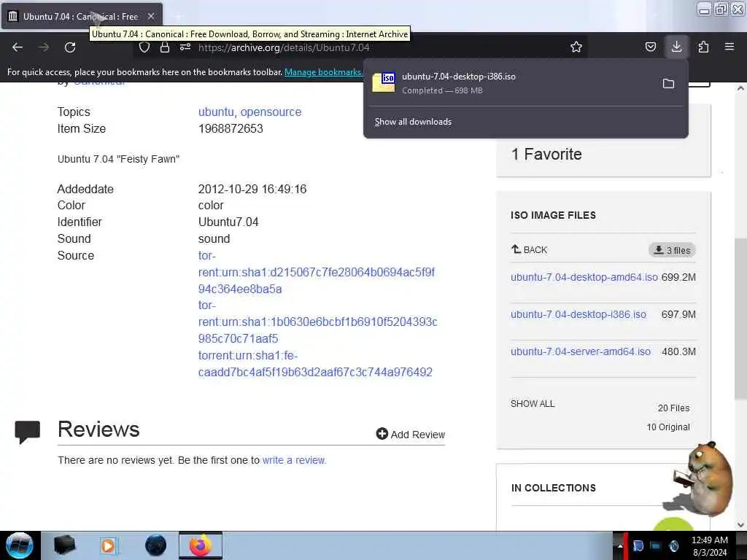Screen dimensions: 747x560
Task: Click the flag tray icon
Action: 638,546
